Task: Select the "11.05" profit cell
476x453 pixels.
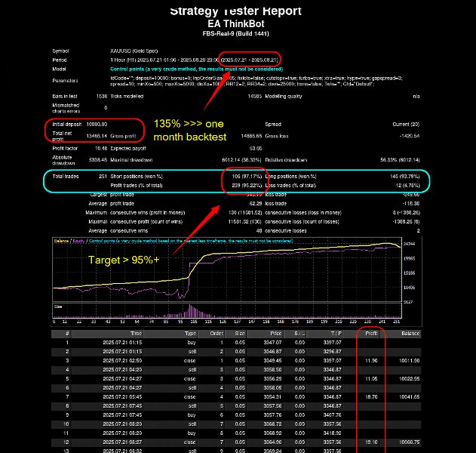Action: click(371, 379)
